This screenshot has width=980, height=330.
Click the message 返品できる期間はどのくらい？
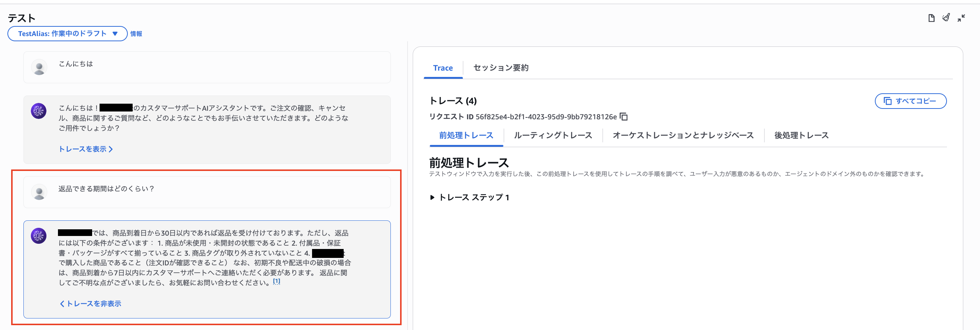(106, 188)
